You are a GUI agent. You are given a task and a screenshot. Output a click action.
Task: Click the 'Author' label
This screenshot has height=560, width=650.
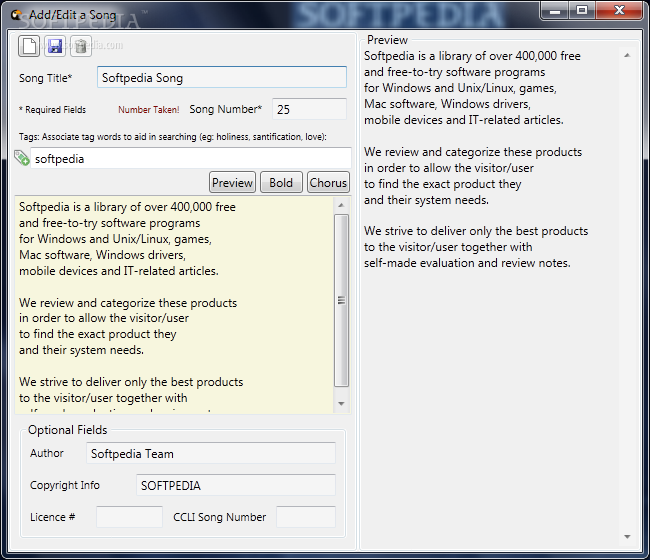(x=47, y=453)
